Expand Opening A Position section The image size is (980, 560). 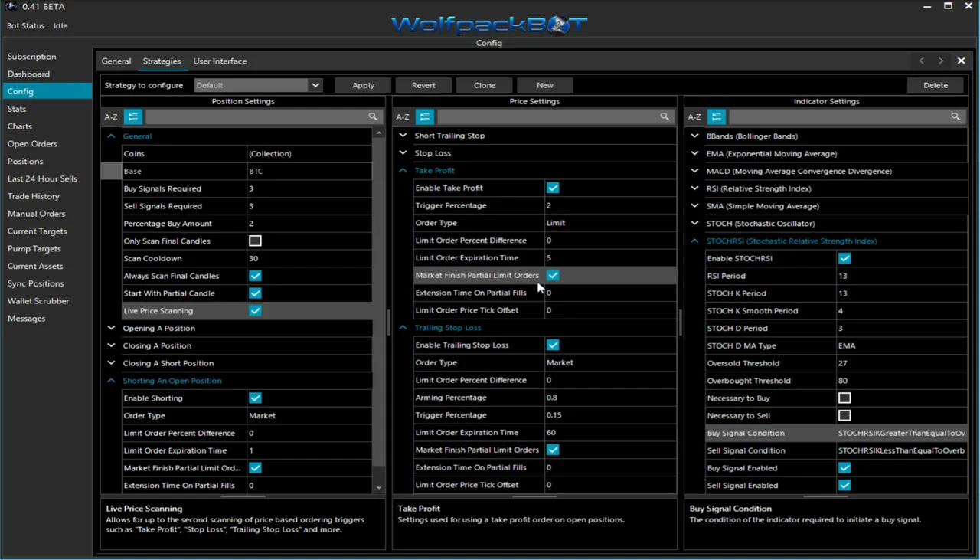(x=111, y=328)
